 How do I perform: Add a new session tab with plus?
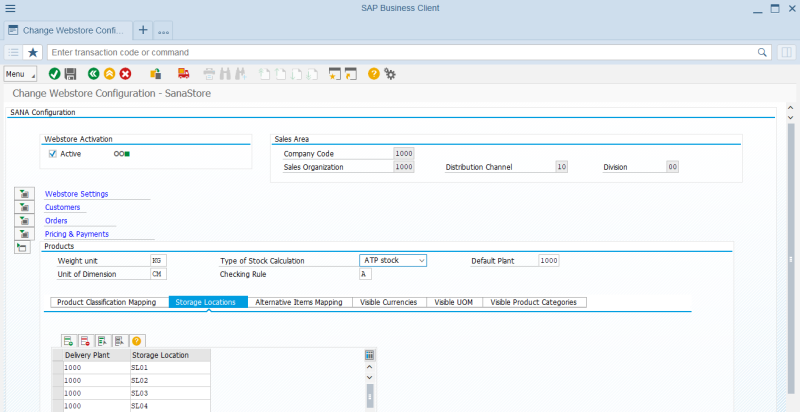[143, 30]
